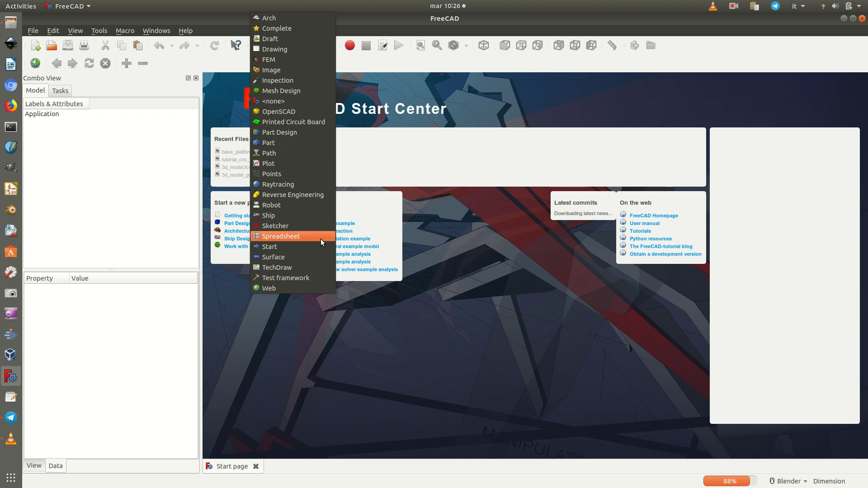
Task: Click the Save document toolbar icon
Action: pyautogui.click(x=68, y=45)
